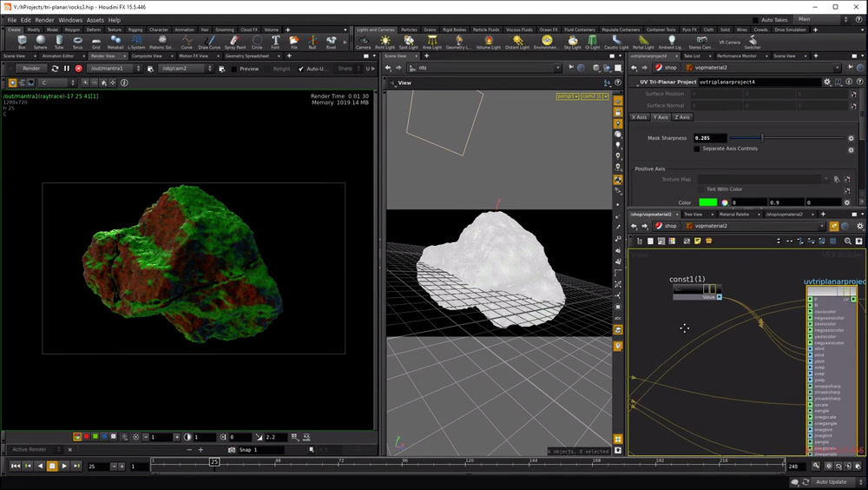Open the Render menu
This screenshot has width=868, height=490.
click(44, 20)
